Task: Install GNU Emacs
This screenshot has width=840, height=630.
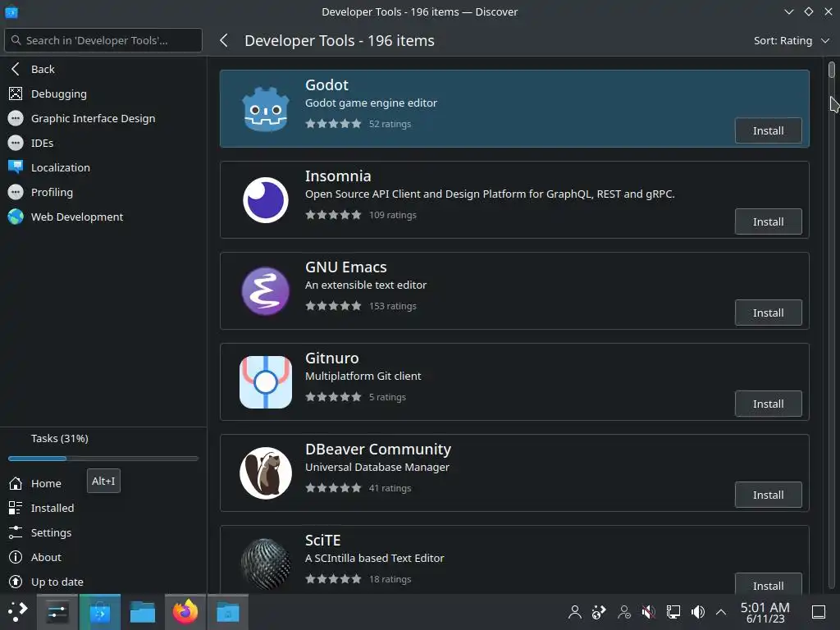Action: [x=768, y=313]
